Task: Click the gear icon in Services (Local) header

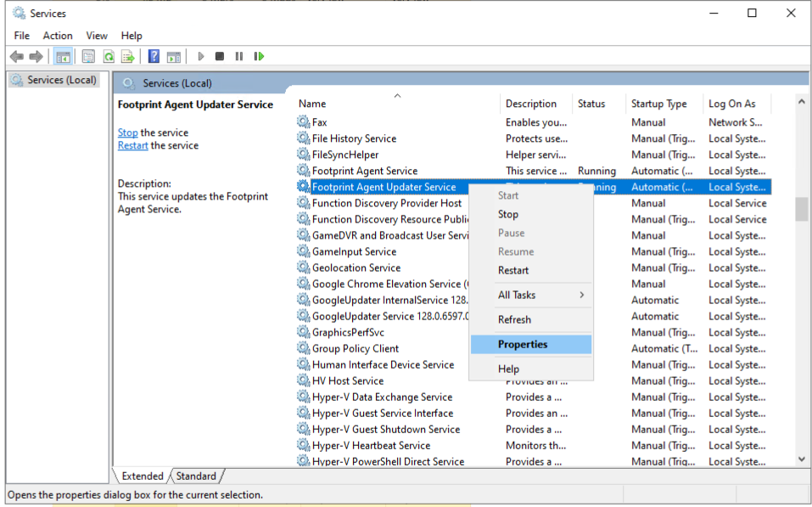Action: point(128,83)
